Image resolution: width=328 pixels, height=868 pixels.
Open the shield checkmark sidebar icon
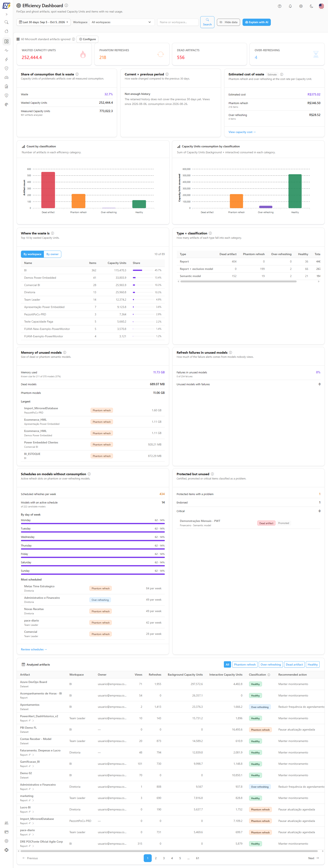[6, 68]
